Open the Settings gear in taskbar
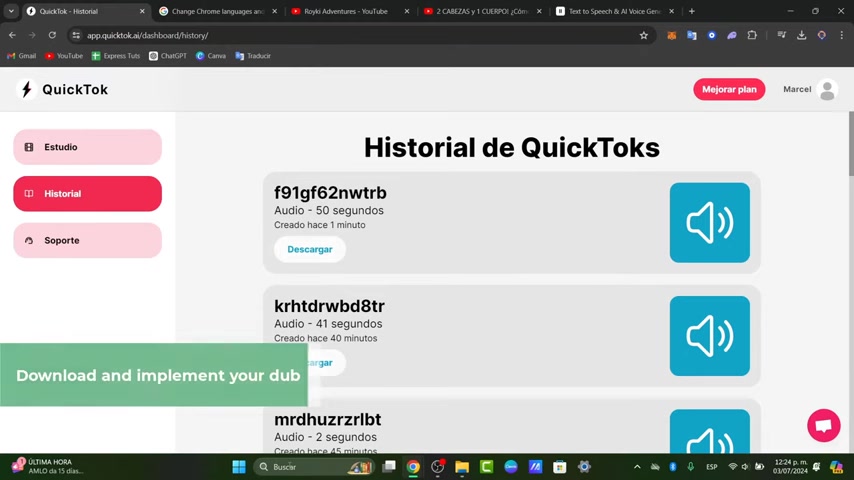 pos(584,467)
